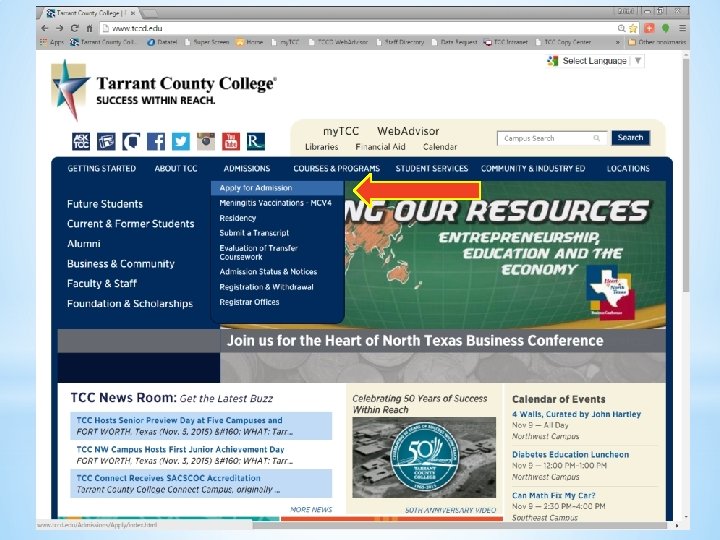Image resolution: width=720 pixels, height=540 pixels.
Task: Click the green extension icon in toolbar
Action: coord(665,28)
